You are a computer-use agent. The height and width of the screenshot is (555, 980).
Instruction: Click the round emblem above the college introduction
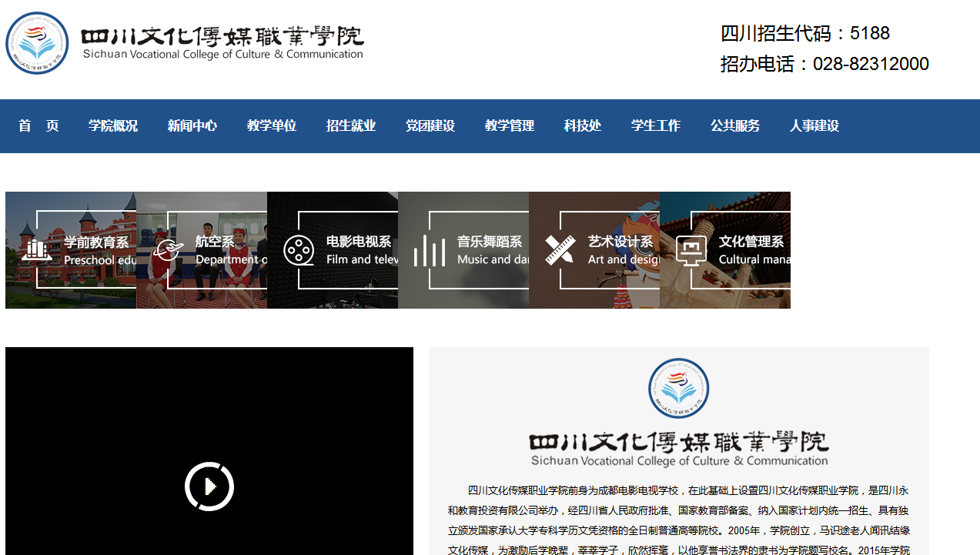[678, 388]
